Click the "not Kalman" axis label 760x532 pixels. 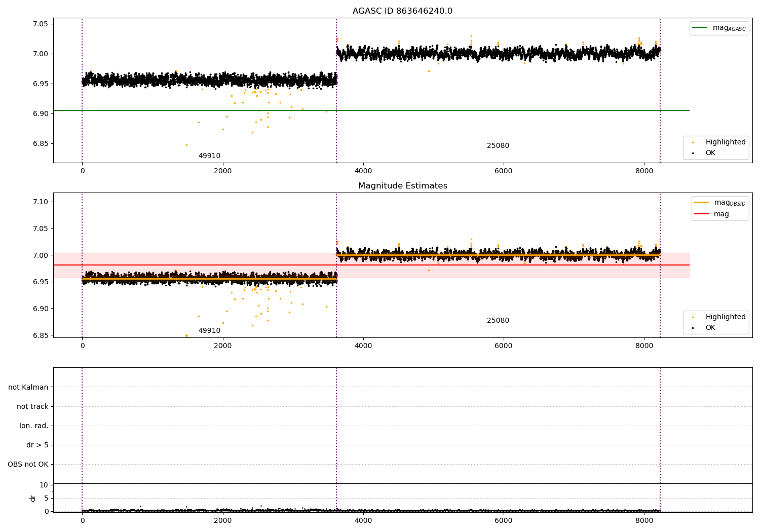tap(28, 387)
